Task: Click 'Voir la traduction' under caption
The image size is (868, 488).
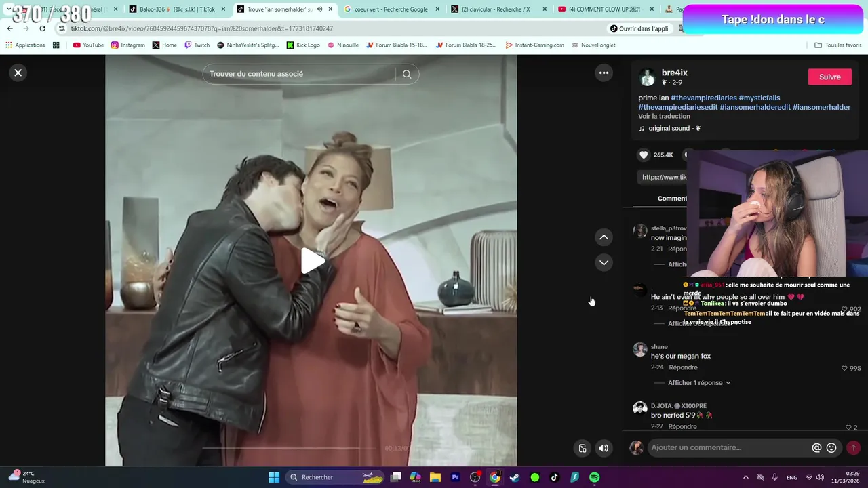Action: point(664,116)
